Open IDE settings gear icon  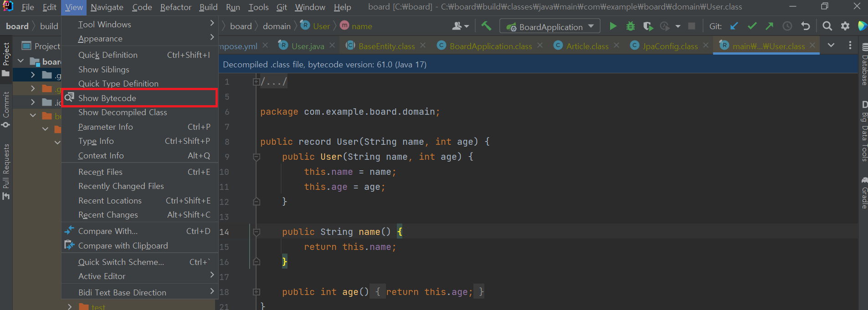click(845, 26)
